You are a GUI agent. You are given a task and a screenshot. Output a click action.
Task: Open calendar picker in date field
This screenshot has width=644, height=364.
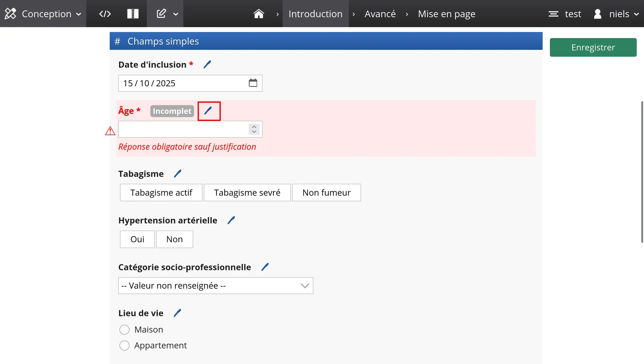pos(253,83)
